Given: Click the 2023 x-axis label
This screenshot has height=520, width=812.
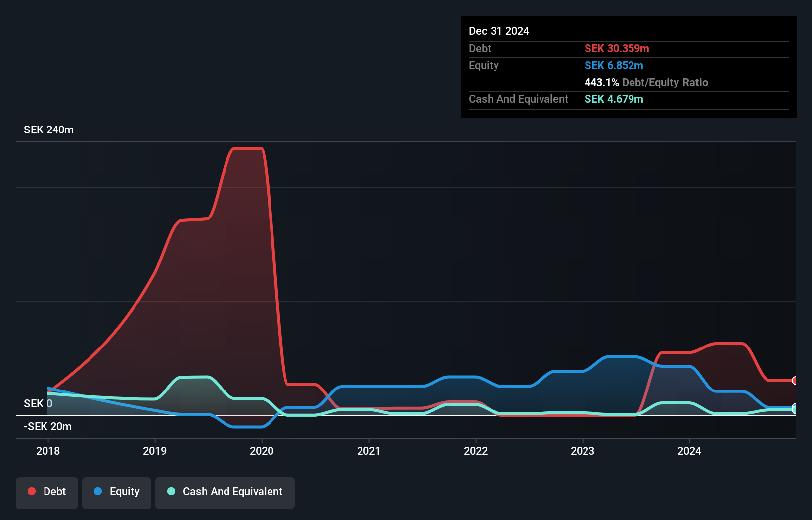Looking at the screenshot, I should point(583,451).
